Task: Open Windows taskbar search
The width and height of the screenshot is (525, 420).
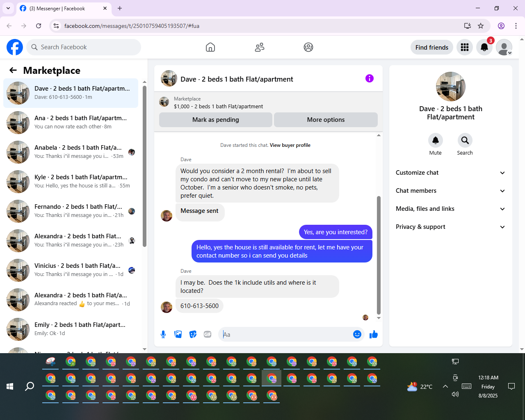Action: click(30, 386)
